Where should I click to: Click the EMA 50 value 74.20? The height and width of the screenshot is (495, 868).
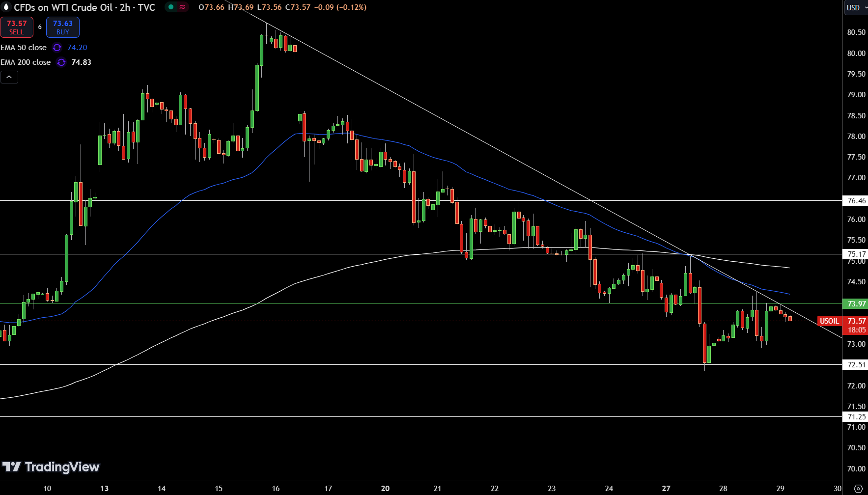(x=77, y=48)
